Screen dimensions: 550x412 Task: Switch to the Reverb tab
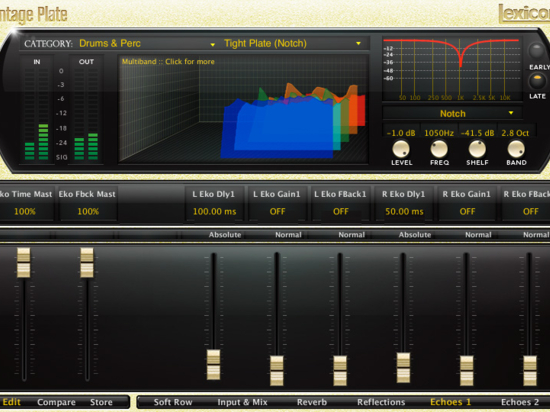[x=312, y=402]
